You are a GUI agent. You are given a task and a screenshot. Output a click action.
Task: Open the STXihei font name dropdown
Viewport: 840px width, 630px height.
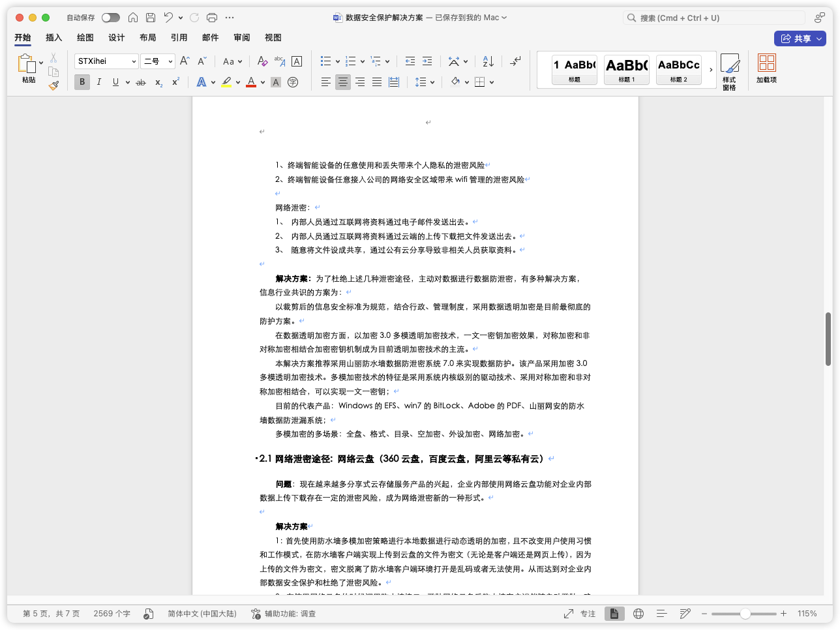click(x=106, y=61)
